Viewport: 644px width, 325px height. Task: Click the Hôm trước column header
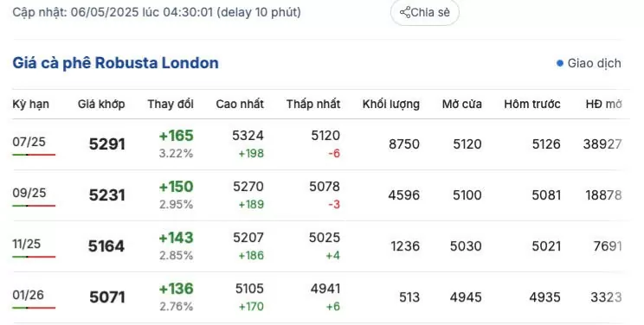pos(532,105)
